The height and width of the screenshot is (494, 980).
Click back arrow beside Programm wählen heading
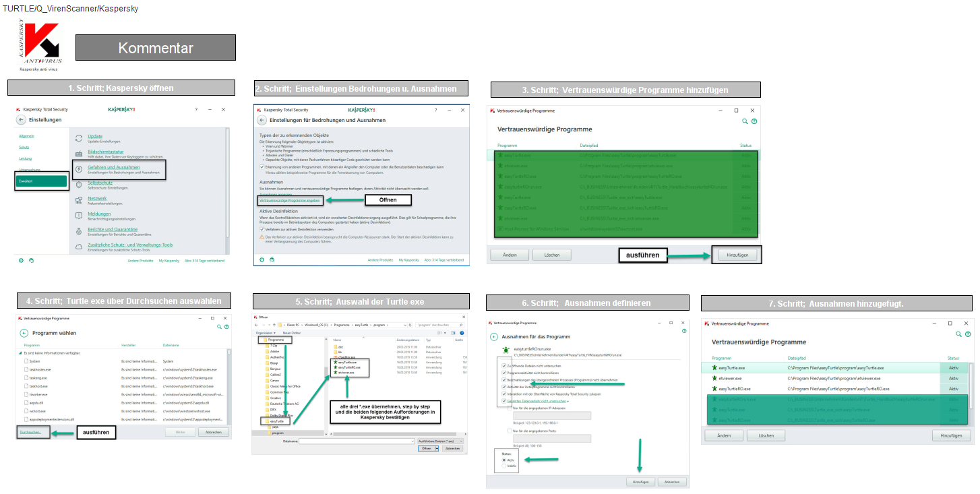coord(24,333)
